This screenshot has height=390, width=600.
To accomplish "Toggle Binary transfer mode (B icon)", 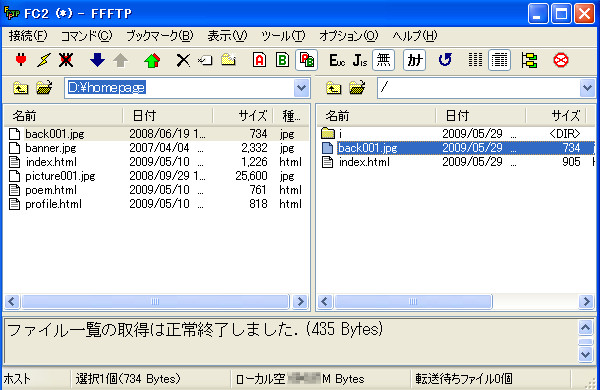I will tap(282, 60).
